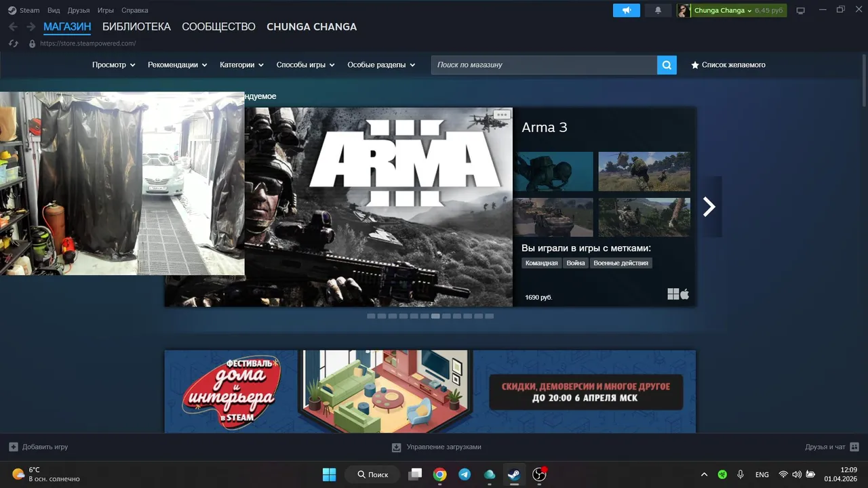Open the Игры menu
The height and width of the screenshot is (488, 868).
tap(105, 10)
